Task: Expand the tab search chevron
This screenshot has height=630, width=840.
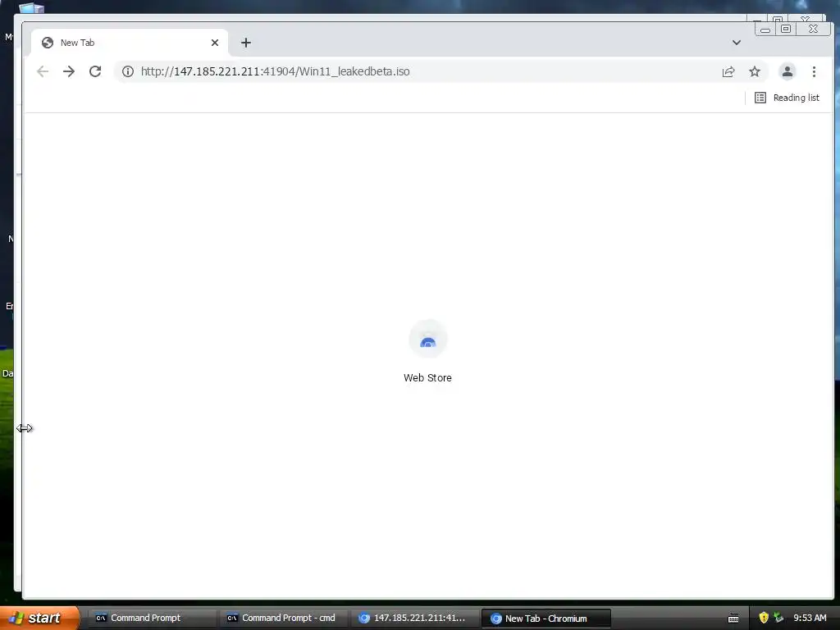Action: click(x=737, y=43)
